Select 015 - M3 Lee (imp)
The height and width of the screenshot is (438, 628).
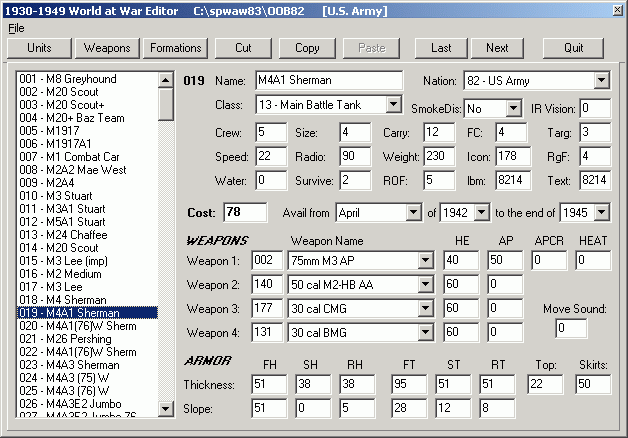87,261
